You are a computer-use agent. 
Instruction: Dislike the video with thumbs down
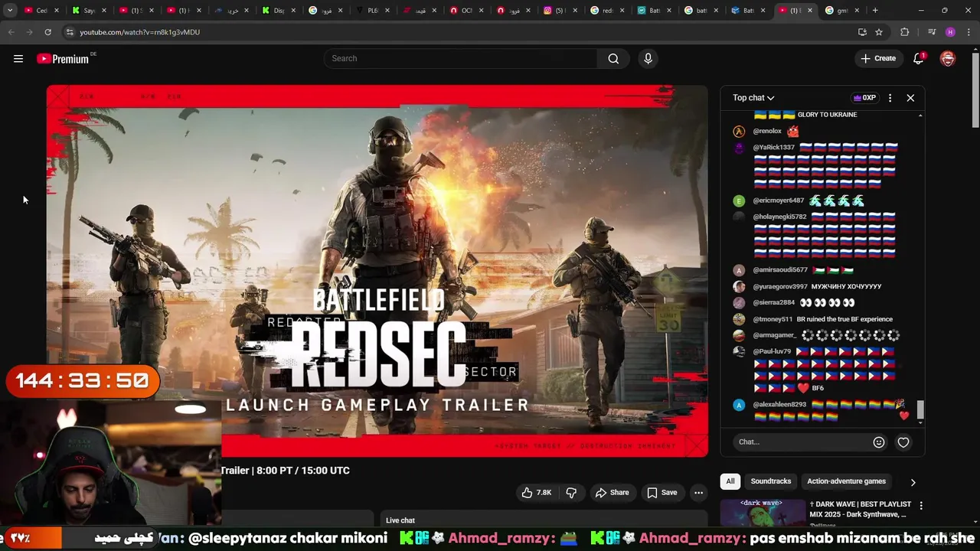(571, 493)
